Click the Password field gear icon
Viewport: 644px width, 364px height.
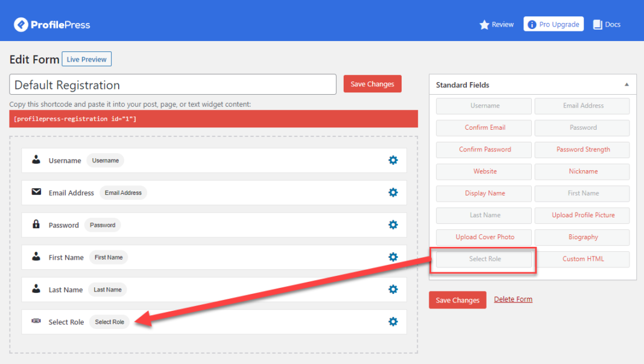coord(393,225)
